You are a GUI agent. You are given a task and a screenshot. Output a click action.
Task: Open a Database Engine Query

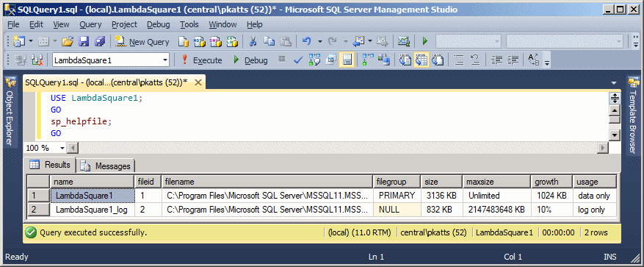tap(184, 41)
